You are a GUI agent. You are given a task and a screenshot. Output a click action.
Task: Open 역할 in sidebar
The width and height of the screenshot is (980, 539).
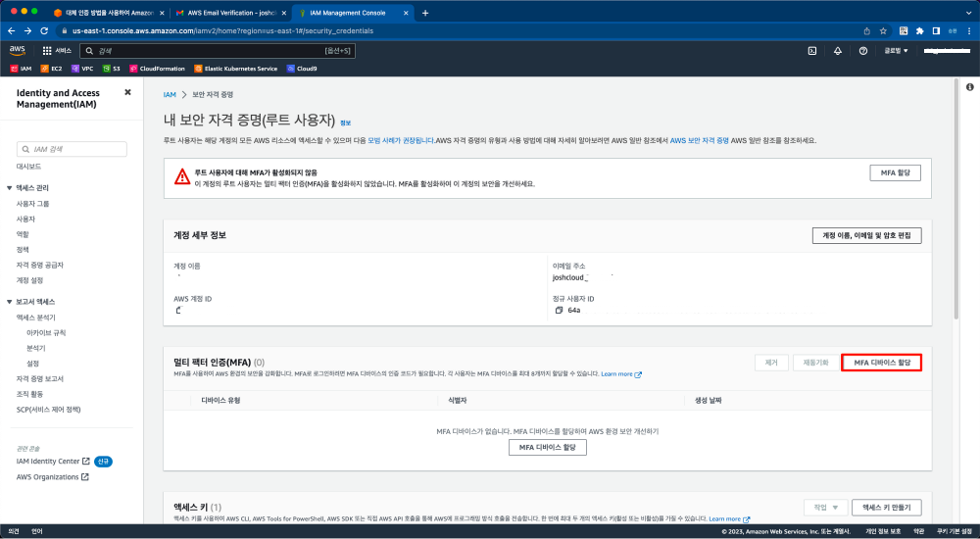click(x=23, y=234)
